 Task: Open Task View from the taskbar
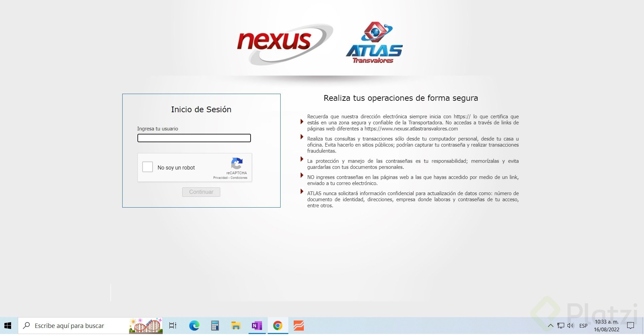coord(173,326)
